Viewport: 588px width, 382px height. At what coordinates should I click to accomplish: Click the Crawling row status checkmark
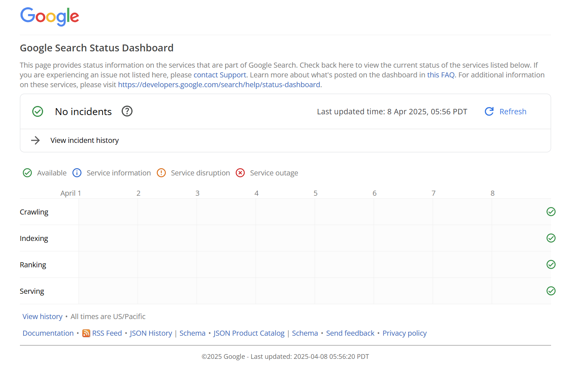tap(551, 212)
